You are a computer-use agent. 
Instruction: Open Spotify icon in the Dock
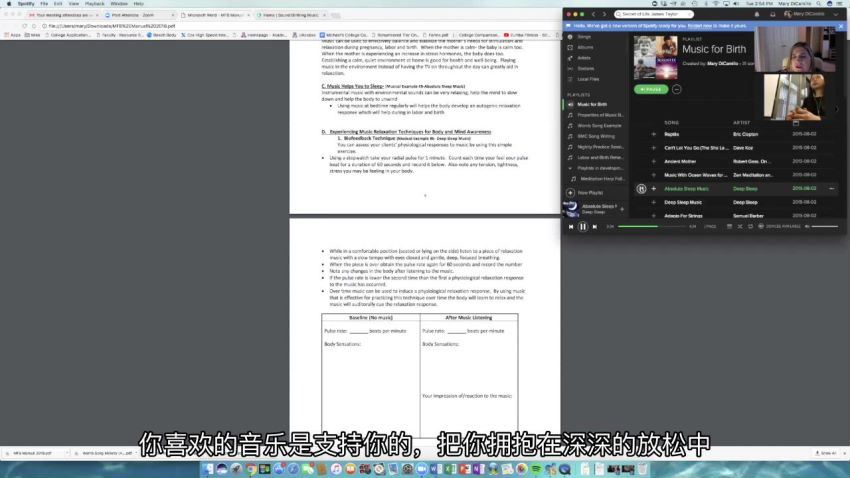tap(536, 469)
